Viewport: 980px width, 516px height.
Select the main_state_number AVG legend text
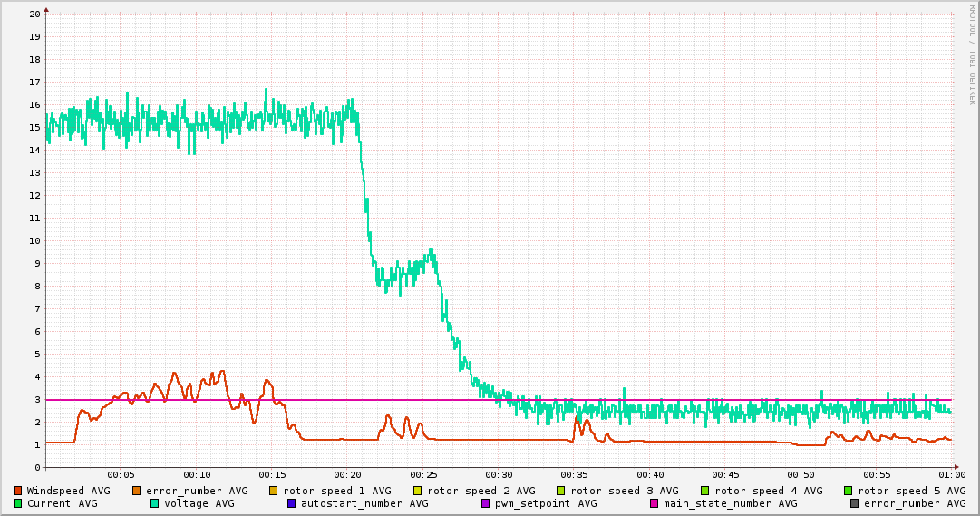[x=730, y=503]
